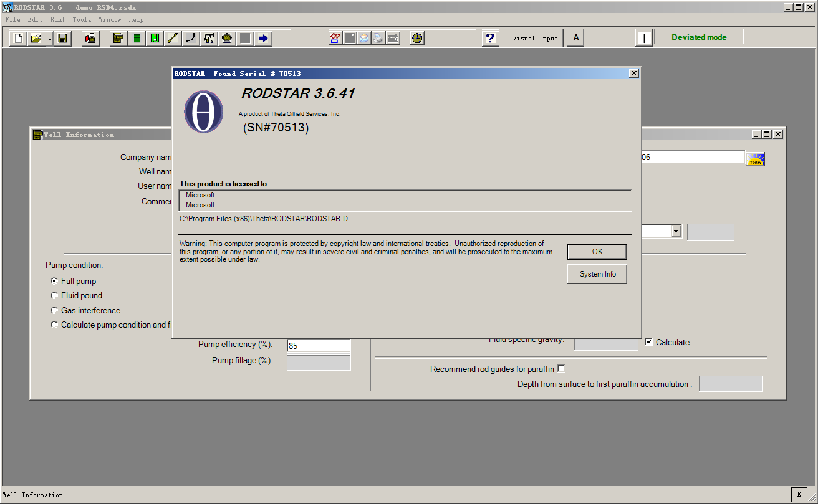Click the Pump fillage (%) field
Image resolution: width=818 pixels, height=504 pixels.
pos(319,363)
